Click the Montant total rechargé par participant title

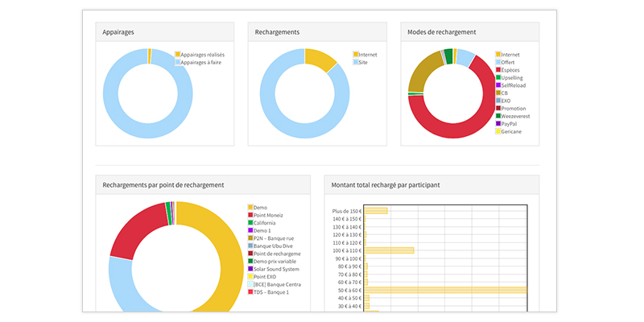[386, 185]
